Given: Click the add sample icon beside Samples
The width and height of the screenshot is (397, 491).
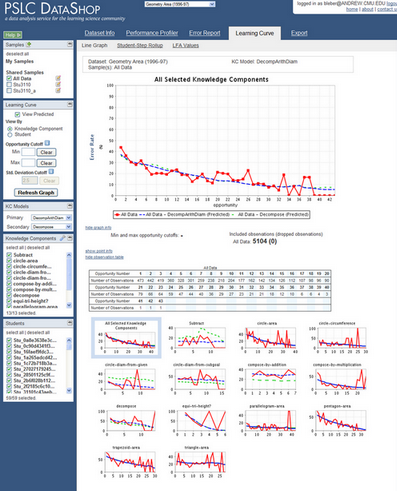Looking at the screenshot, I should (x=29, y=44).
